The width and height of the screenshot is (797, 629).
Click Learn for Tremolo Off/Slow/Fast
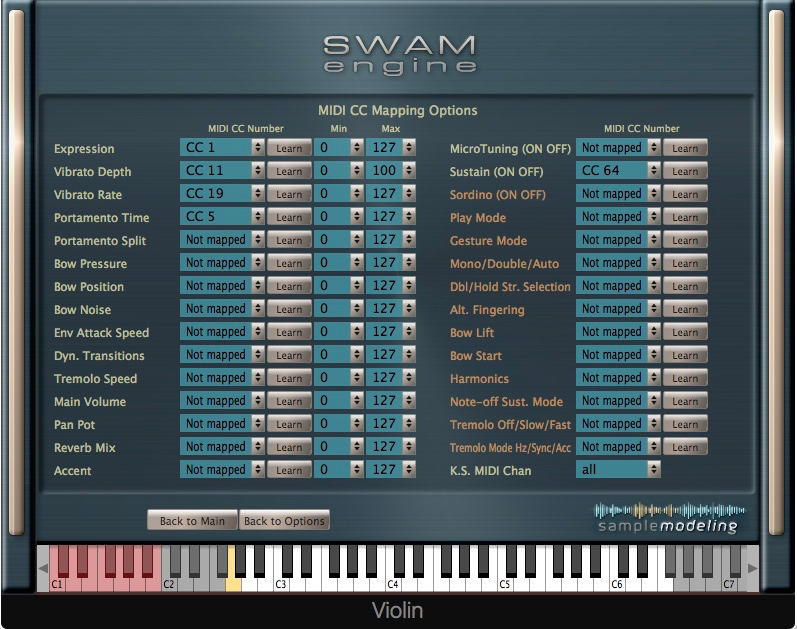(685, 424)
